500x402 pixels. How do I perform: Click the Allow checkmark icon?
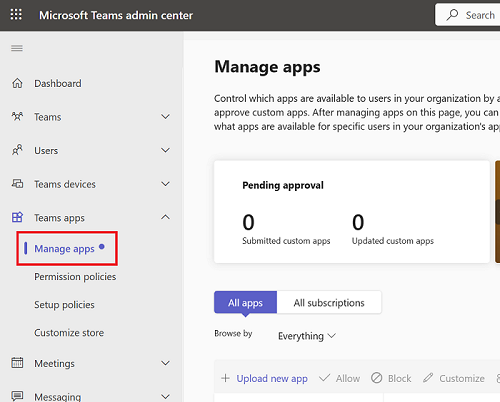(324, 378)
